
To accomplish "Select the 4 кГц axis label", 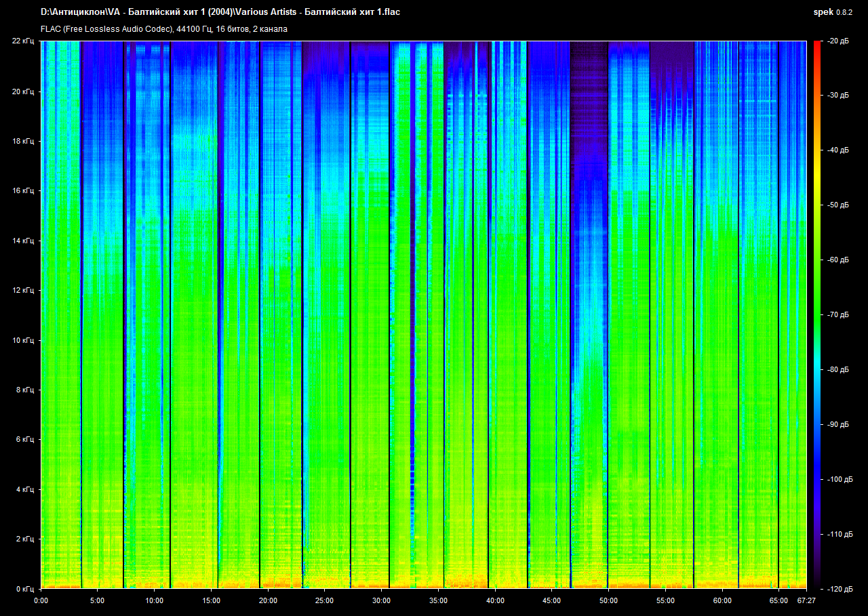I will (25, 489).
